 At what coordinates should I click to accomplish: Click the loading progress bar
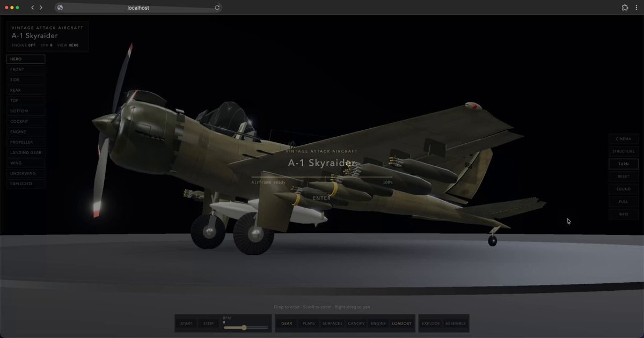(x=322, y=177)
